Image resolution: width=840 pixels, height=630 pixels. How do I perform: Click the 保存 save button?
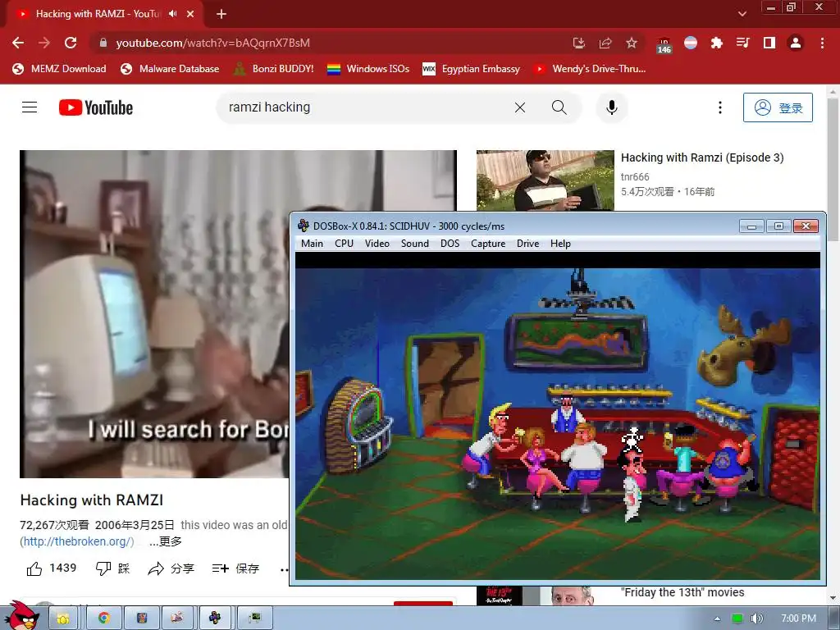235,568
